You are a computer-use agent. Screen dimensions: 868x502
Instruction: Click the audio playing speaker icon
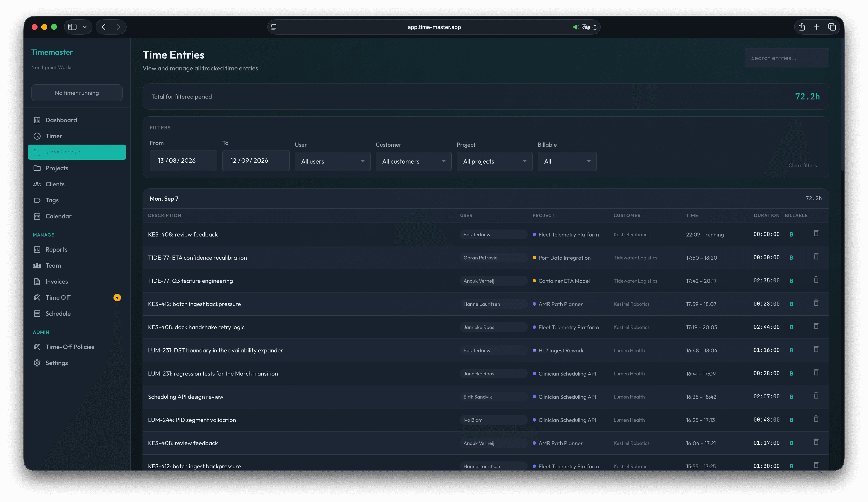(x=576, y=27)
